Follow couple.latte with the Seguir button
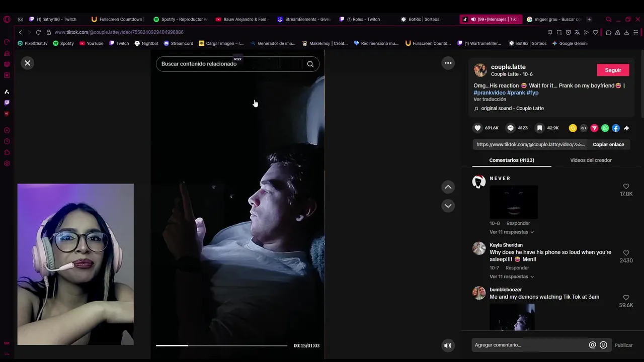 [x=613, y=70]
